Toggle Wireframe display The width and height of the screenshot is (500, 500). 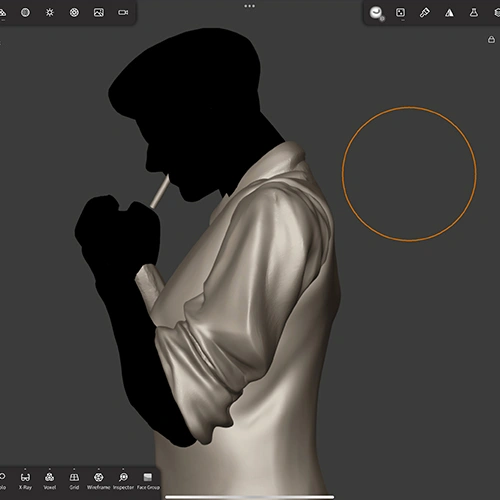point(98,481)
